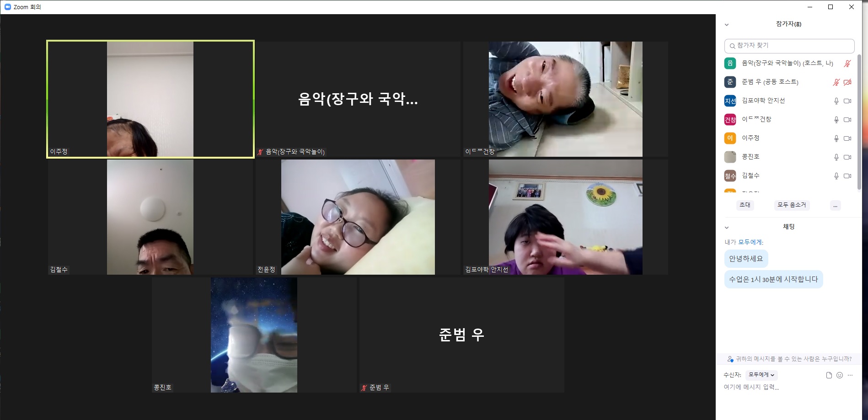Click the camera icon next to 이주정
Screen dimensions: 868x420
[847, 138]
